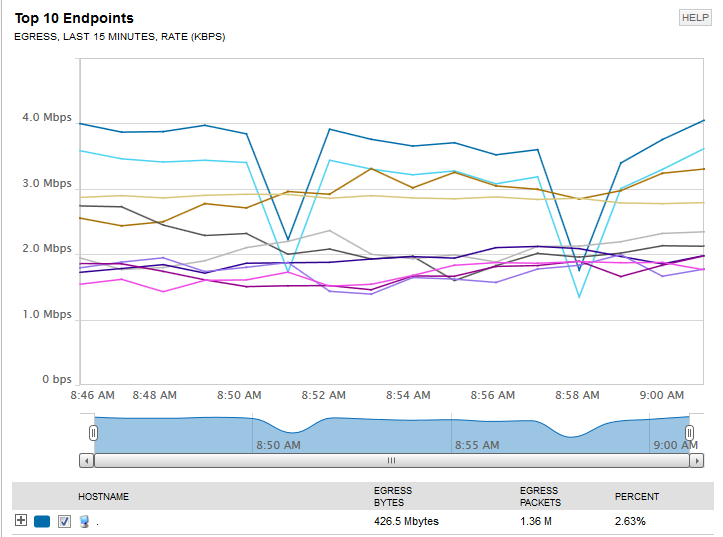This screenshot has width=723, height=537.
Task: Uncheck the first endpoint series checkbox
Action: (64, 521)
